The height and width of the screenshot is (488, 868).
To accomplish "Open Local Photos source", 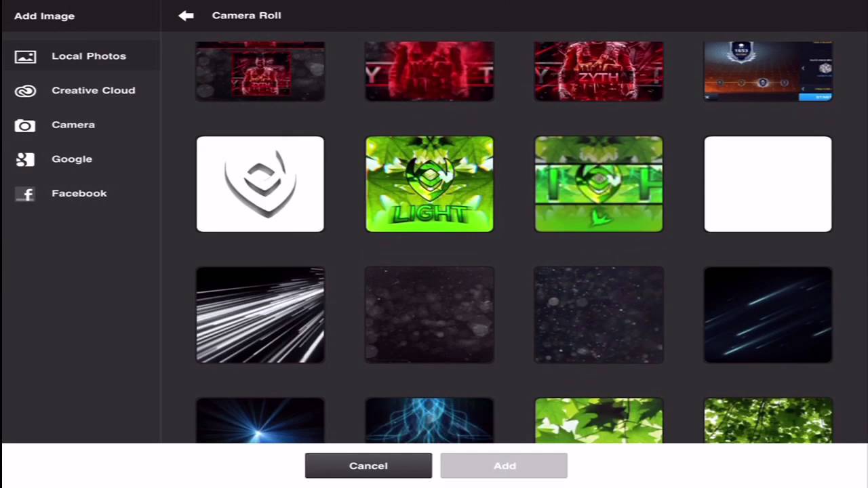I will tap(80, 56).
